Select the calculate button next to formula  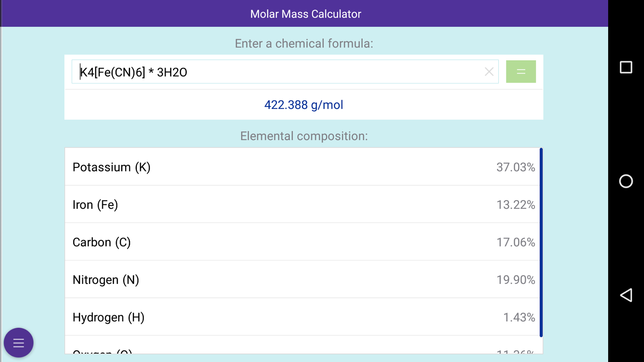521,71
